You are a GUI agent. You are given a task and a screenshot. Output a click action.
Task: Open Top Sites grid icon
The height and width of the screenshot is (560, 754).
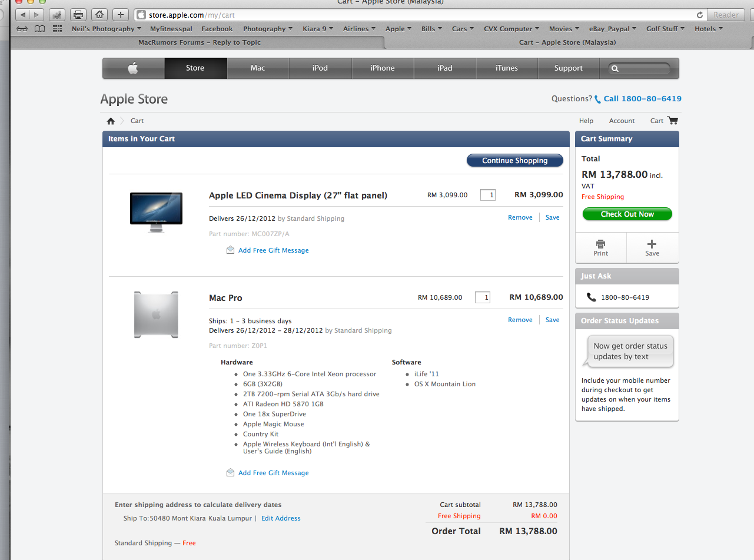point(57,29)
